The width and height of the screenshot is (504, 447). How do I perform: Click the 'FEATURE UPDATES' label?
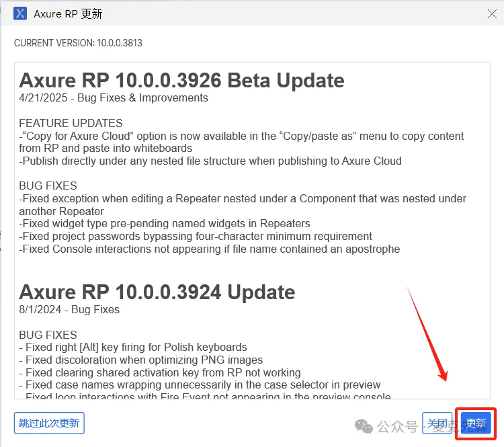71,123
